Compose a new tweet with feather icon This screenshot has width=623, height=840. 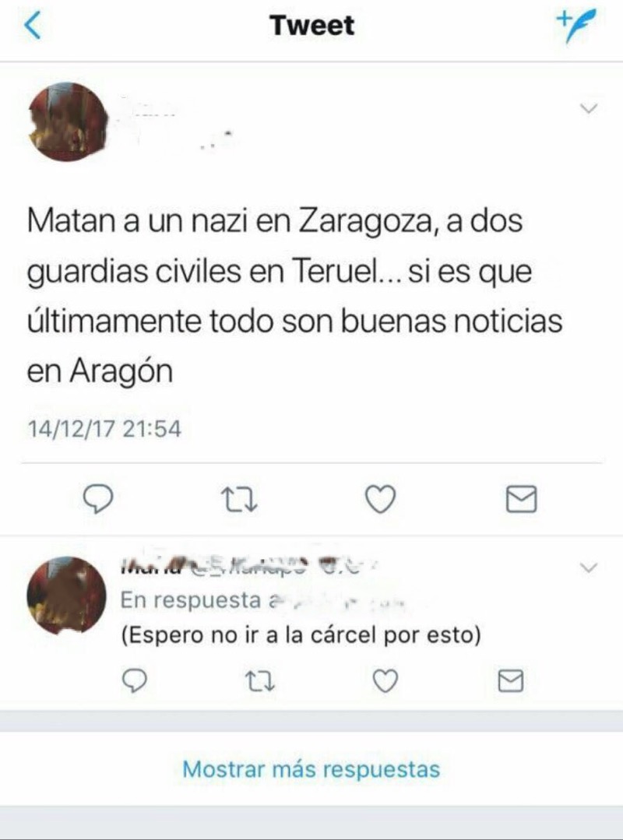tap(575, 26)
